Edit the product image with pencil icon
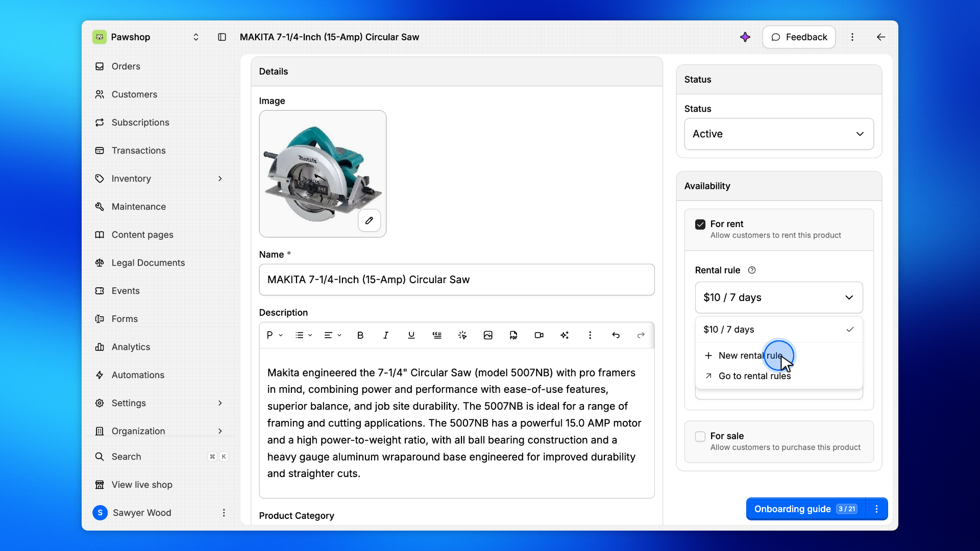The width and height of the screenshot is (980, 551). tap(369, 220)
